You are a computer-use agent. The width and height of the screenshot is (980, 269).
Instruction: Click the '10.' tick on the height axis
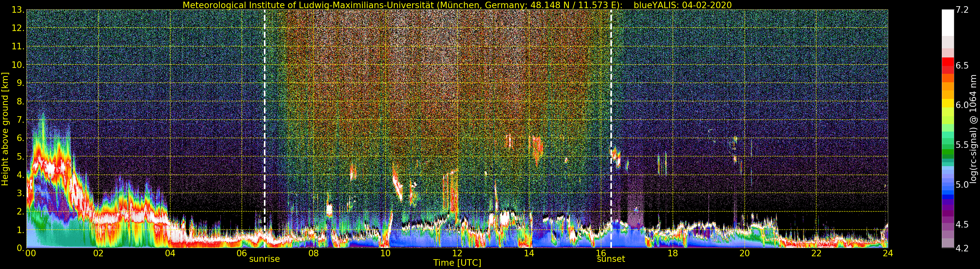[x=18, y=65]
